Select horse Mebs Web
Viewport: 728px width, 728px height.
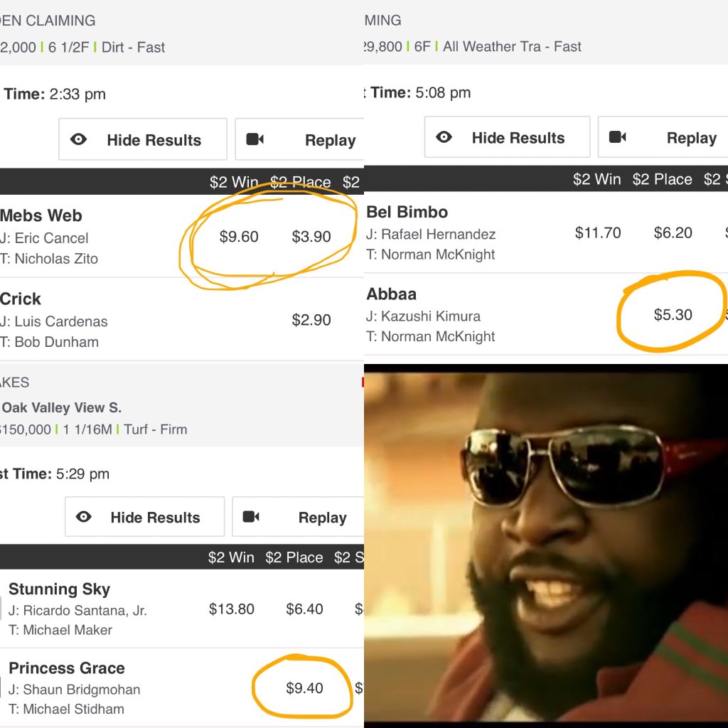[41, 215]
